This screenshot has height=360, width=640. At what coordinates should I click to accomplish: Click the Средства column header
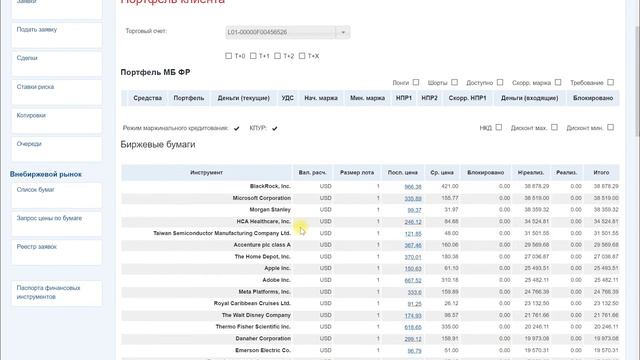(x=147, y=98)
